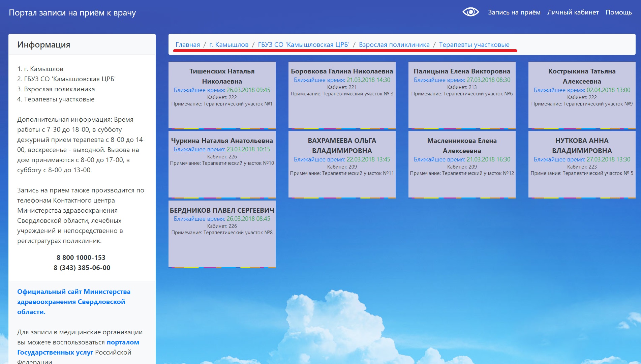Click НУТКОВА АННА ВЛАДИМИРОВНА's doctor card

coord(582,164)
